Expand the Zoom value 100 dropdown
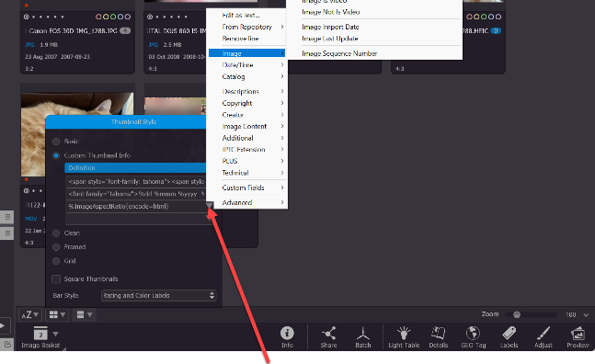 point(586,314)
